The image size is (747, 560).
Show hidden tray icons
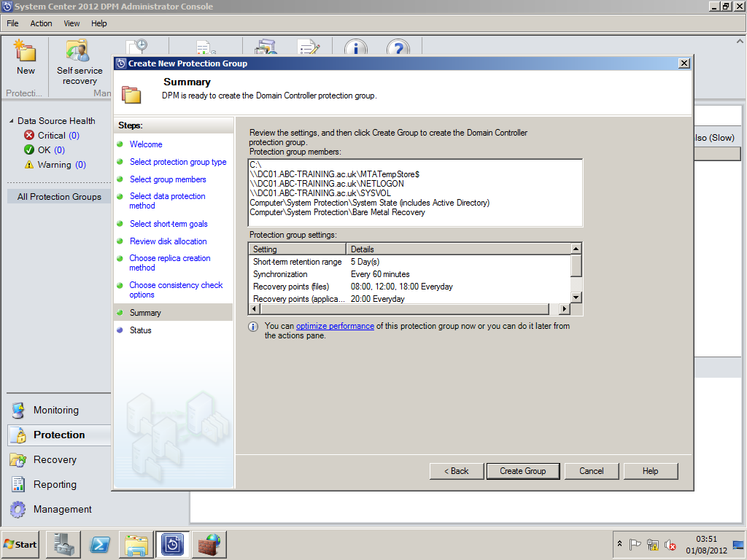(x=619, y=544)
